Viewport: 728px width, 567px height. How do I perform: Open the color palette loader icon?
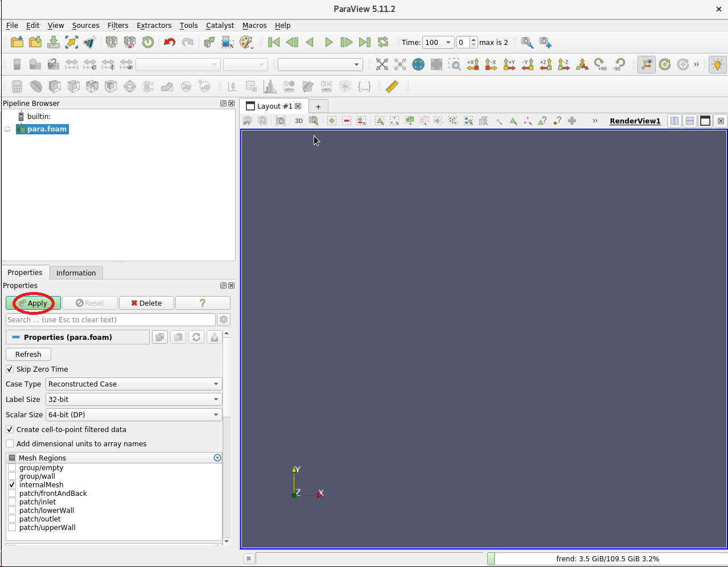click(246, 42)
